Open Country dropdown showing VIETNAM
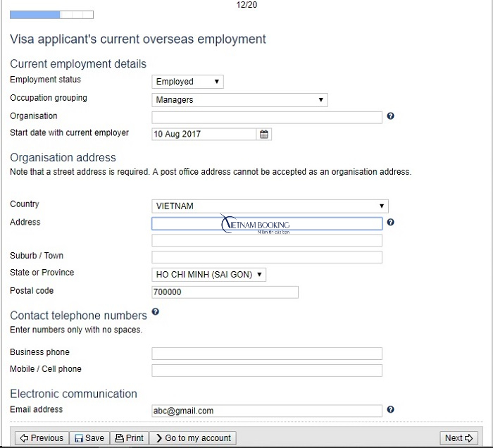The width and height of the screenshot is (493, 448). 270,206
